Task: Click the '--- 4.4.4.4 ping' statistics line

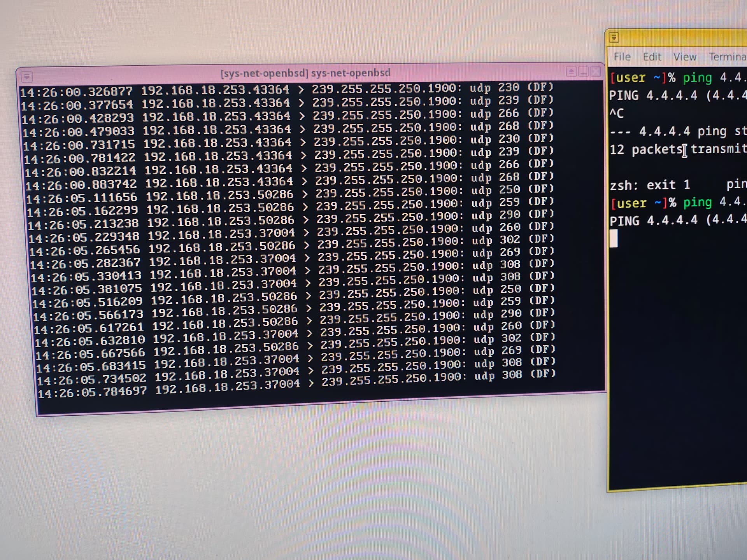Action: coord(678,131)
